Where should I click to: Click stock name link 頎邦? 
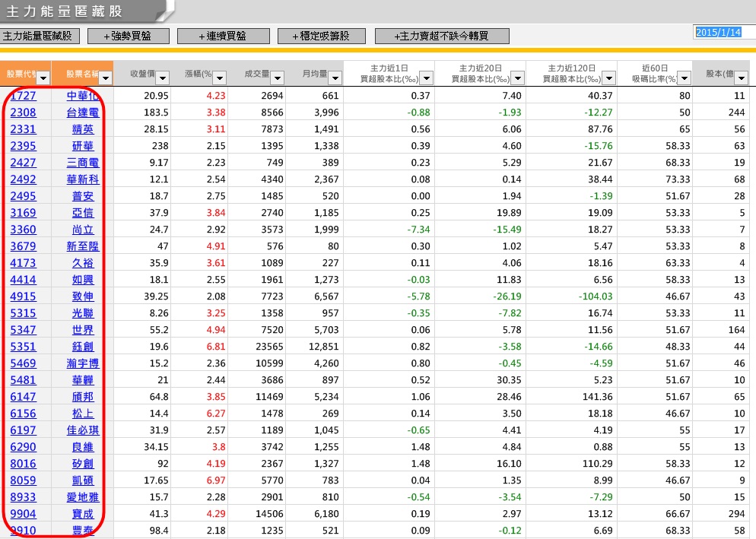click(x=83, y=396)
